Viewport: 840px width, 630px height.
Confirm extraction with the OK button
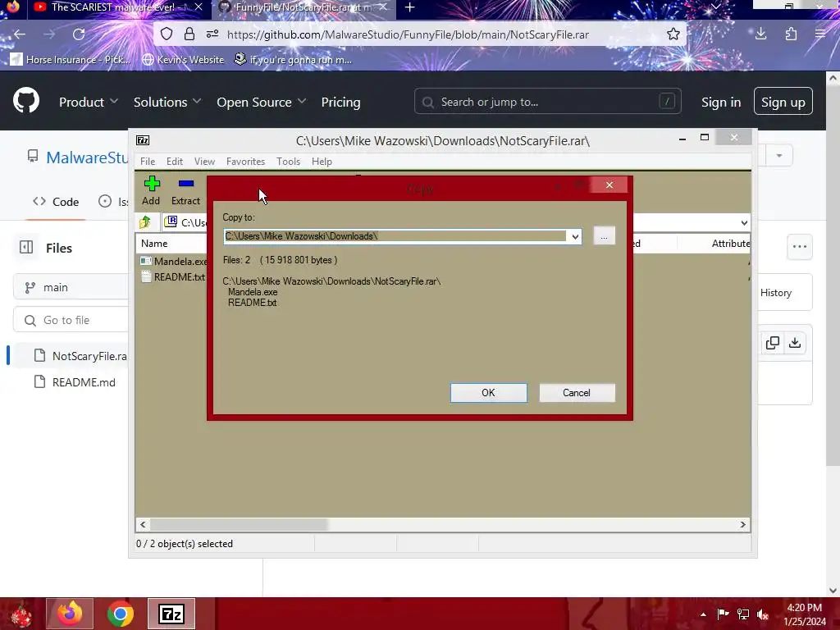pos(489,393)
